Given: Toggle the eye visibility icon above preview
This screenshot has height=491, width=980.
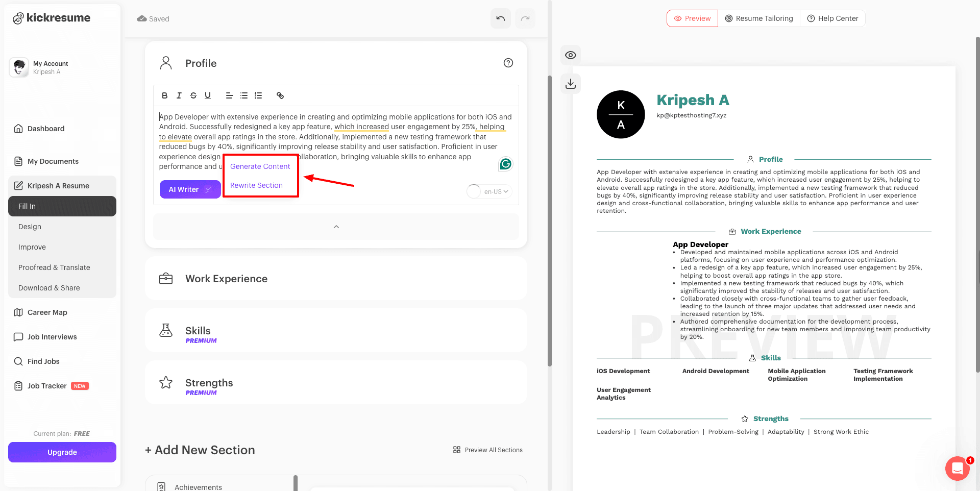Looking at the screenshot, I should pyautogui.click(x=571, y=55).
